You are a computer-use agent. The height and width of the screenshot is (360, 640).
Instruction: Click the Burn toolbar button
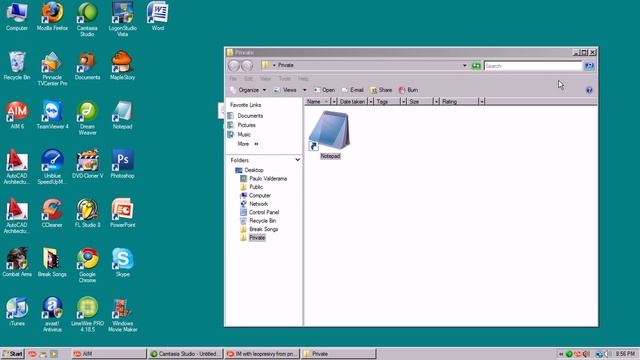pyautogui.click(x=408, y=90)
